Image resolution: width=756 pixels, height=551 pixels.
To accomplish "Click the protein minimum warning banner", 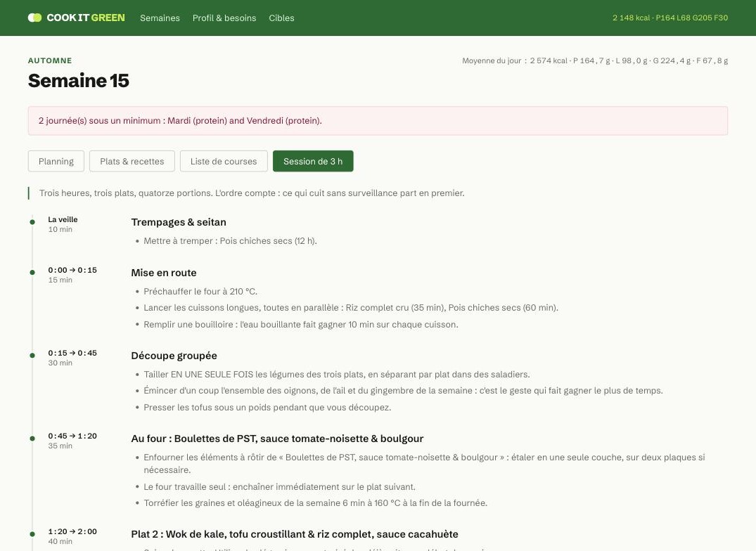I will click(x=378, y=121).
